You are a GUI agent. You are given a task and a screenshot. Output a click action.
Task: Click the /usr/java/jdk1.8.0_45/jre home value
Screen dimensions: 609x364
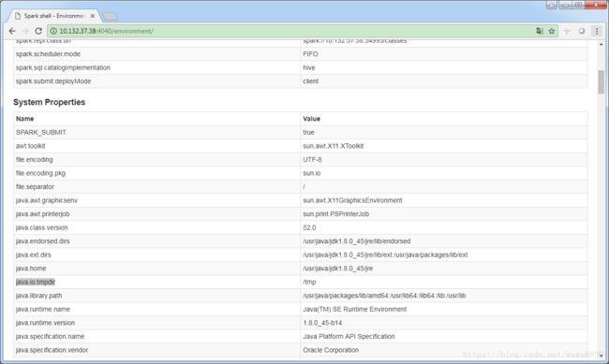tap(337, 269)
